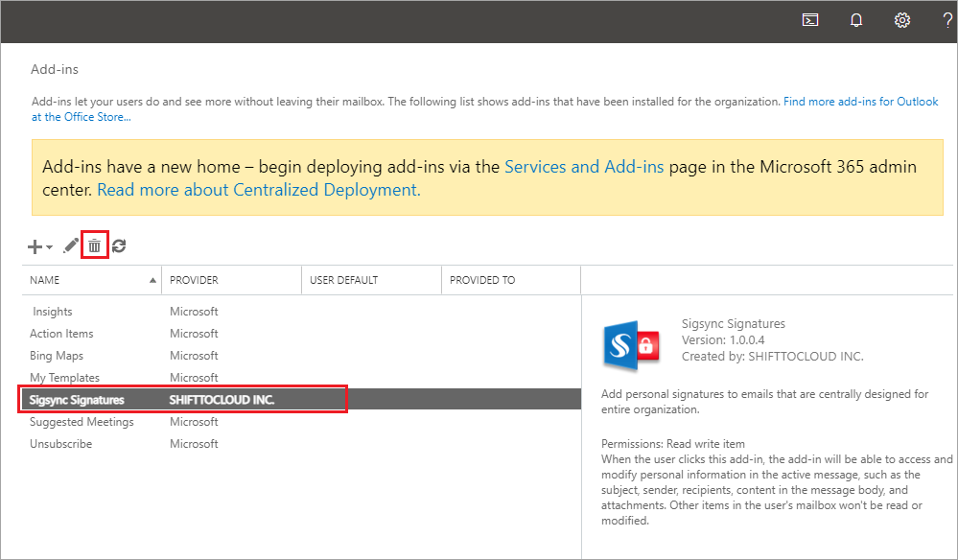This screenshot has width=958, height=560.
Task: Expand the add dropdown arrow next to plus
Action: coord(50,247)
